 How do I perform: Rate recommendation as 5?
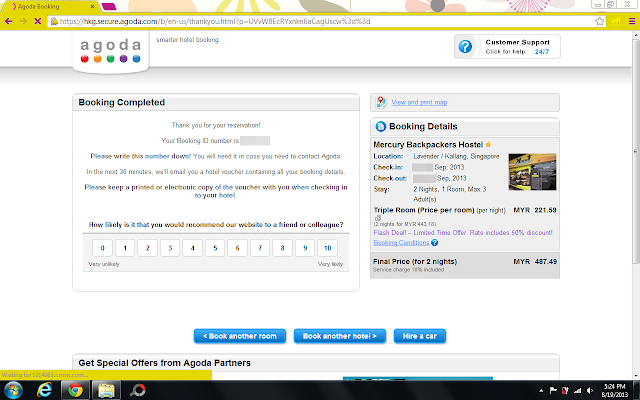point(215,248)
